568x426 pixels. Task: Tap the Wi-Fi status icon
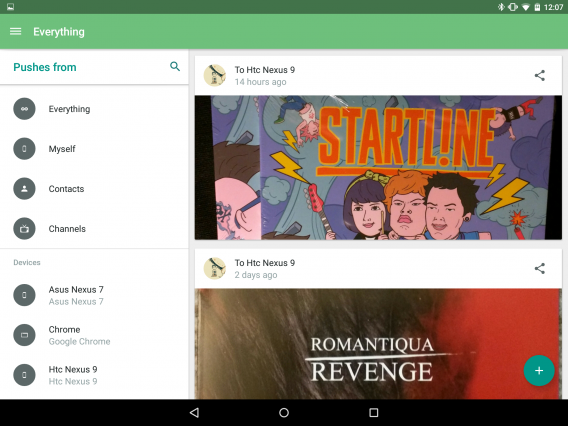click(x=526, y=7)
